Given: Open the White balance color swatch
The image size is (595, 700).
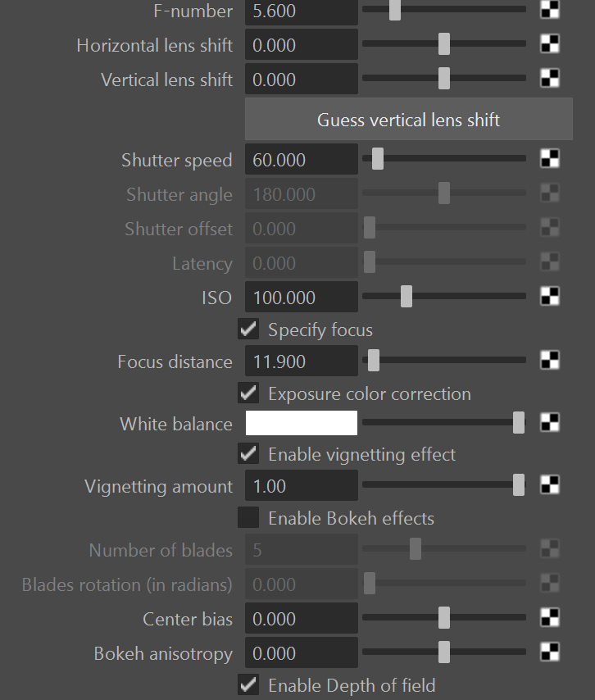Looking at the screenshot, I should 302,423.
